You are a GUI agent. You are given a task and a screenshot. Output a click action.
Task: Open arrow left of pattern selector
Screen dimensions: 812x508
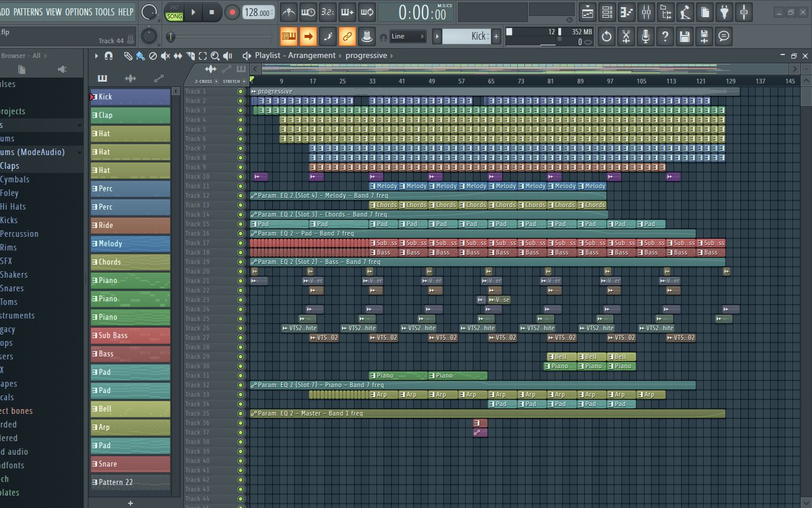[437, 36]
